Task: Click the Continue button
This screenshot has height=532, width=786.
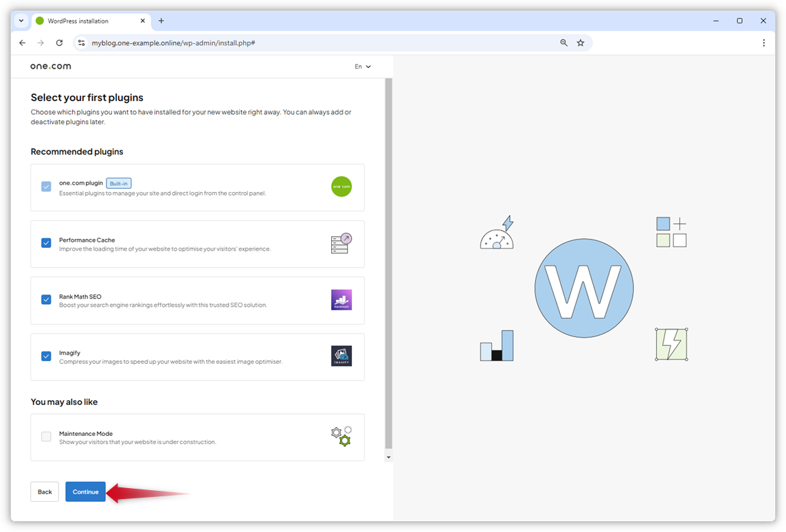Action: (85, 491)
